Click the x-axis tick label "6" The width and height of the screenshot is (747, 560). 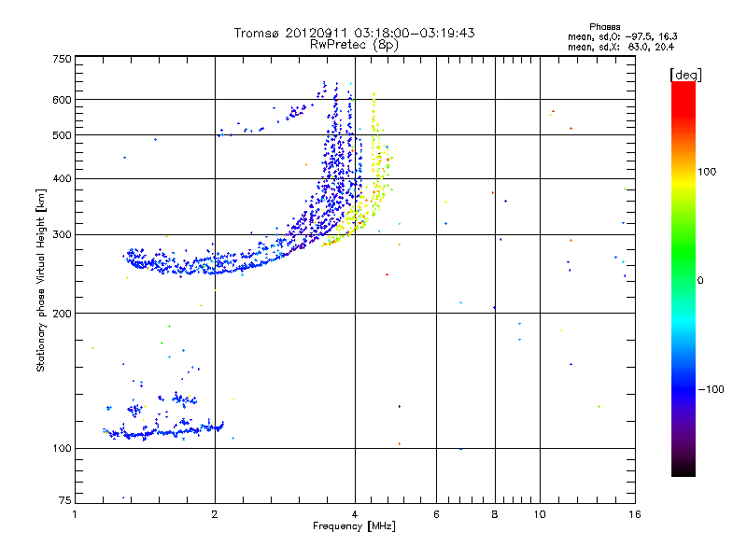click(436, 514)
